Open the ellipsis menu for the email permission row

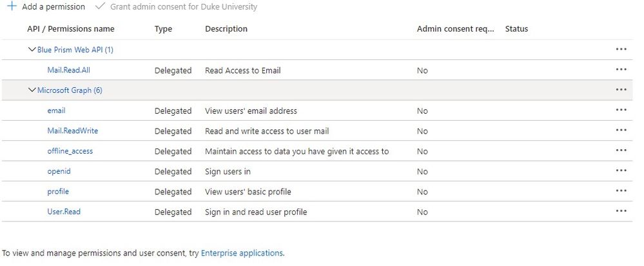[621, 110]
